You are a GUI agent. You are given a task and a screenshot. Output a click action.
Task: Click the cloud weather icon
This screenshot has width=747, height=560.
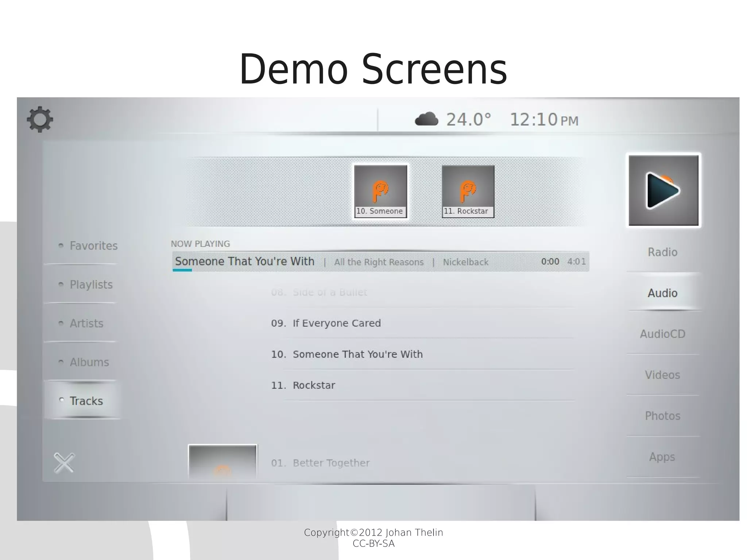426,119
